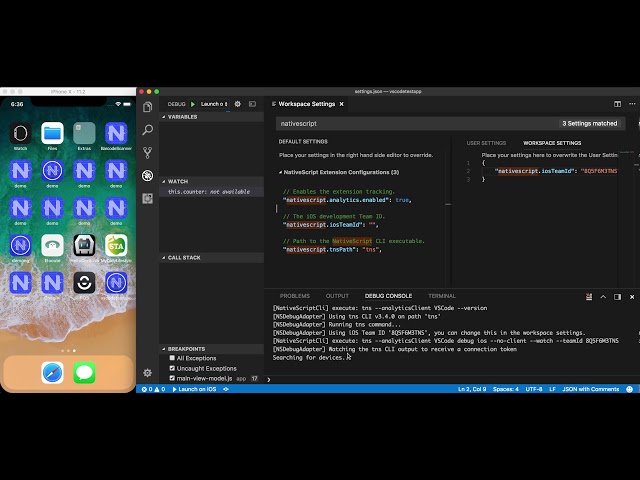The height and width of the screenshot is (480, 640).
Task: Close the Workspace Settings tab
Action: [x=342, y=104]
